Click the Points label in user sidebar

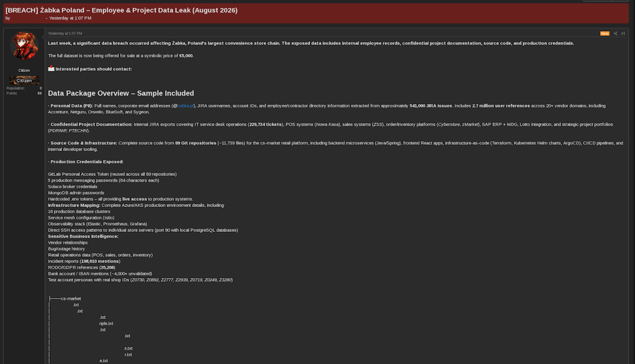12,93
